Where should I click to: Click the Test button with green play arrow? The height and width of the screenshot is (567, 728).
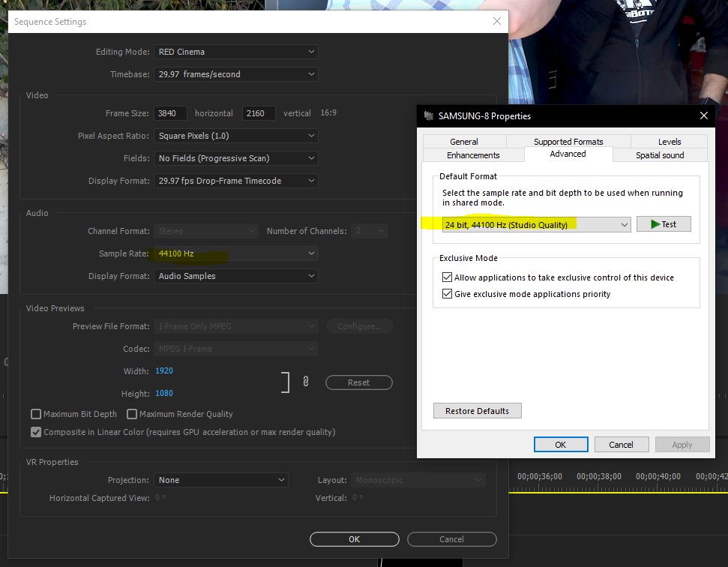pyautogui.click(x=664, y=224)
